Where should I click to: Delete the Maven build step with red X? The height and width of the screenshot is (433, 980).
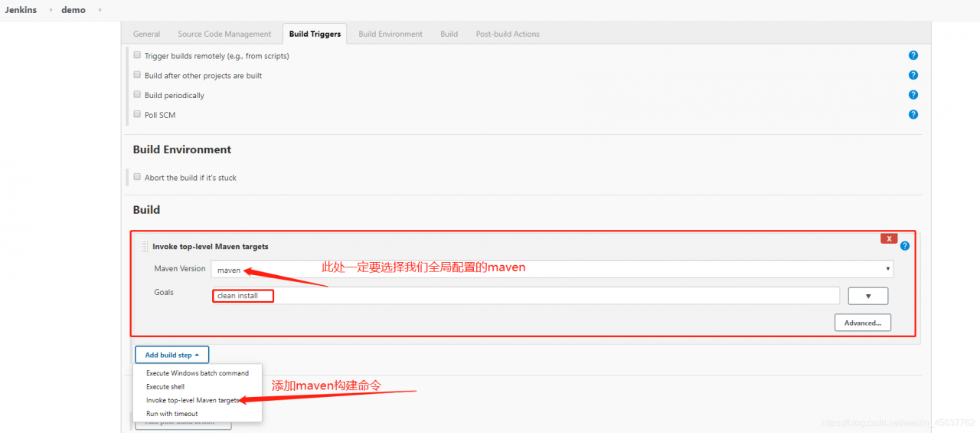tap(888, 238)
